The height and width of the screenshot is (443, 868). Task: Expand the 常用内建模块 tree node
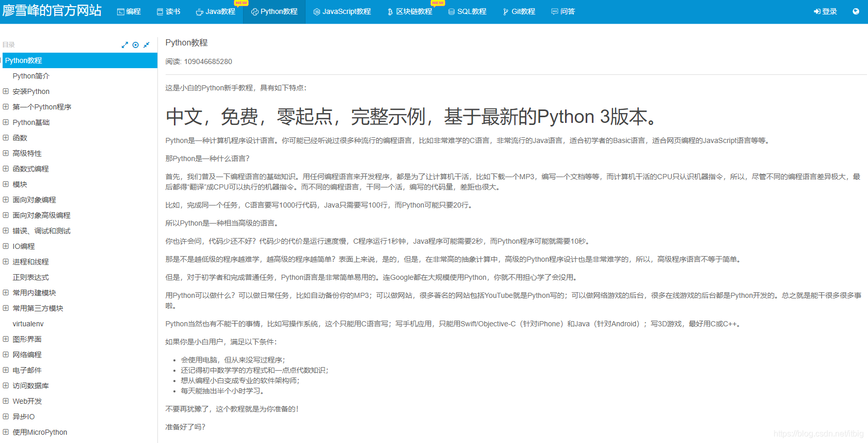point(6,292)
